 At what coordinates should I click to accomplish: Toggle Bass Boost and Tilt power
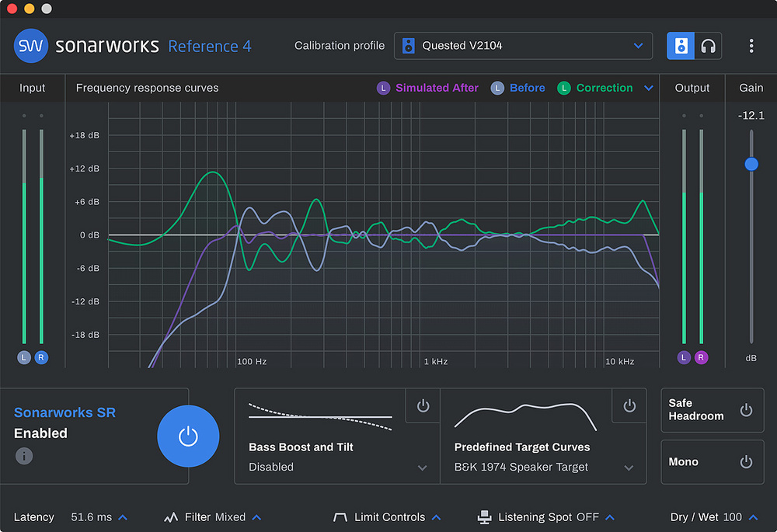pyautogui.click(x=423, y=405)
